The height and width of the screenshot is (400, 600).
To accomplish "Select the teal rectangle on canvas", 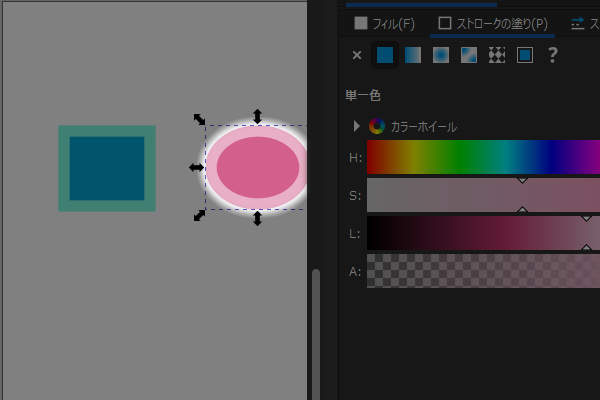I will pyautogui.click(x=107, y=168).
